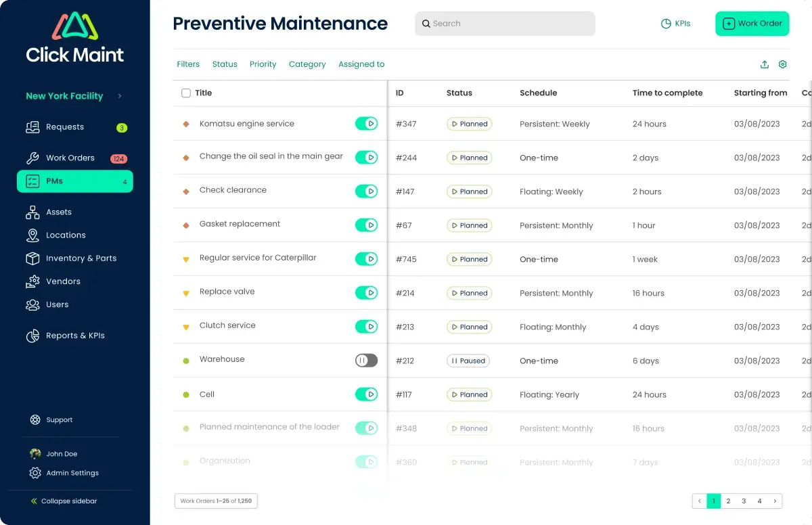
Task: Click the export upload icon above table
Action: point(765,64)
